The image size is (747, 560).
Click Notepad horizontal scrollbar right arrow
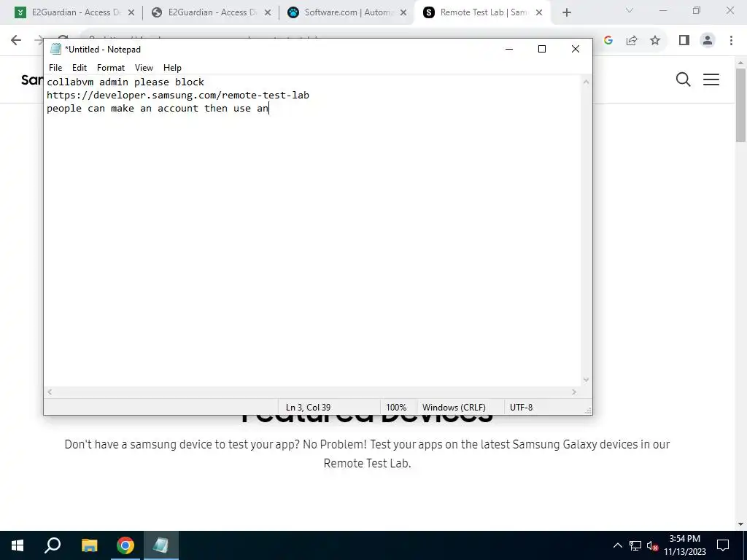pyautogui.click(x=574, y=392)
